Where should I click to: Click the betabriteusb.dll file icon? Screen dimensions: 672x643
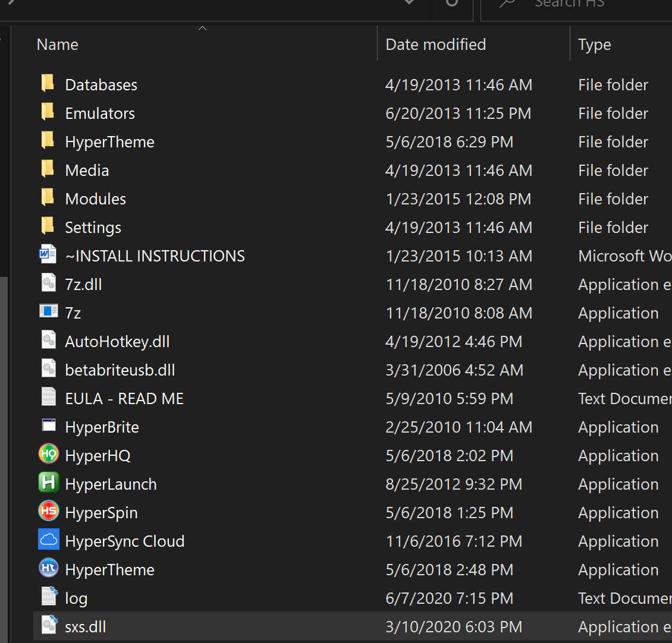48,368
